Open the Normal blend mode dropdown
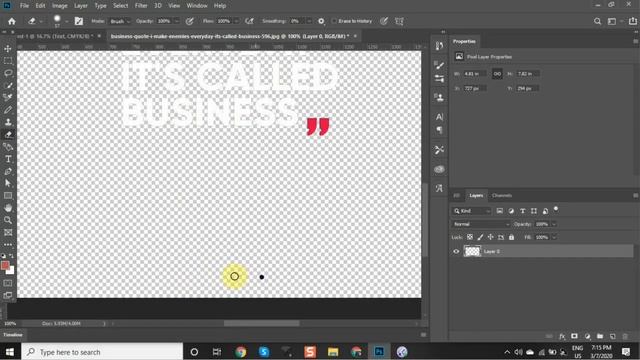This screenshot has height=360, width=640. 481,224
